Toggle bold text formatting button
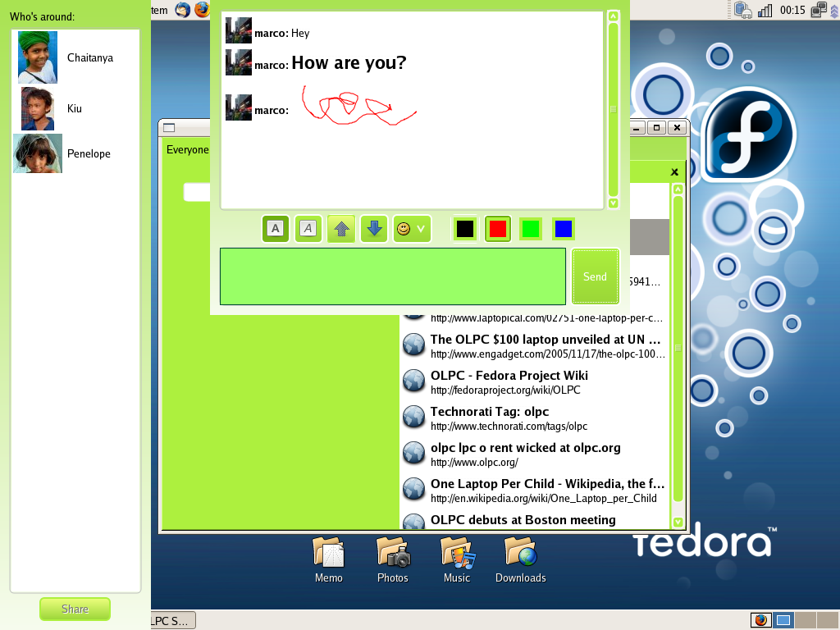Screen dimensions: 840x630 pos(276,228)
